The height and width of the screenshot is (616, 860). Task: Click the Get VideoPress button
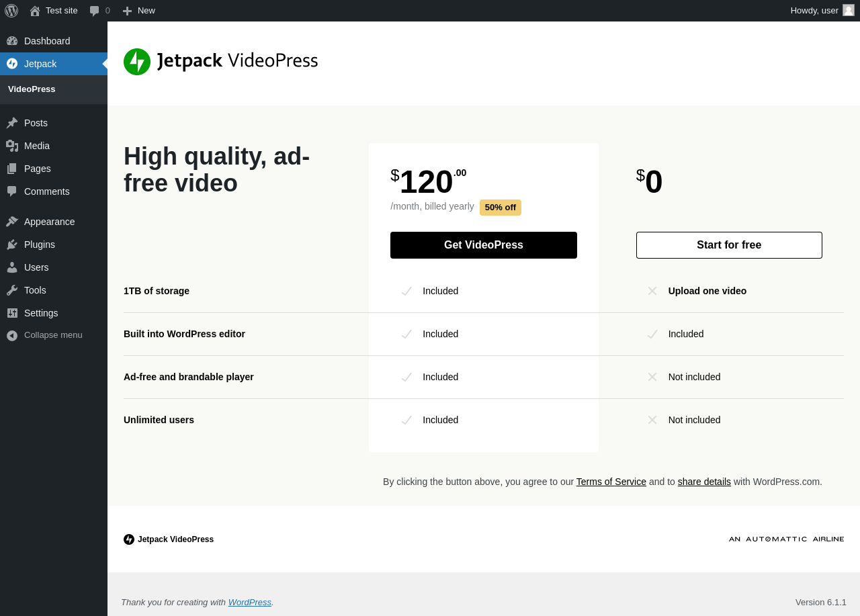484,245
